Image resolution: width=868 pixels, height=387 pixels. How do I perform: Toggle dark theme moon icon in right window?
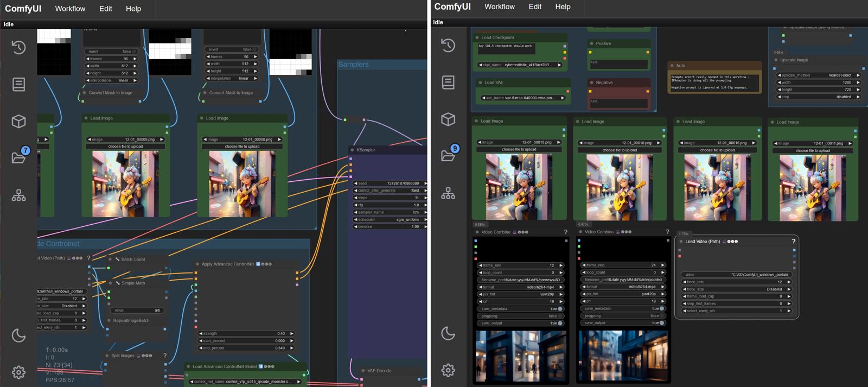448,333
